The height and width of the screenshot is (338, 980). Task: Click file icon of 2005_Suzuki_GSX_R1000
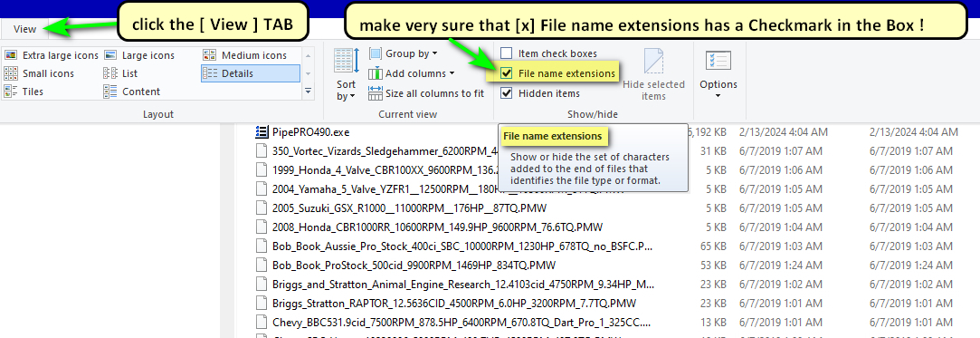point(262,208)
